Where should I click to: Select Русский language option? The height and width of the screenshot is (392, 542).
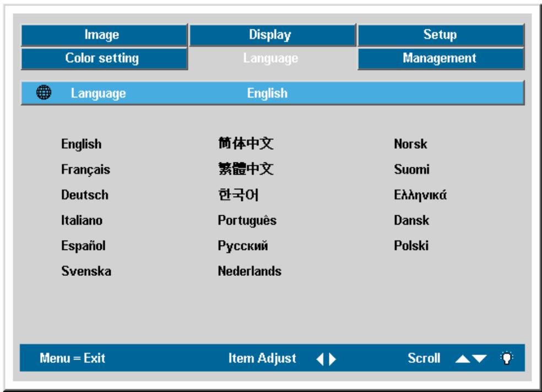click(x=243, y=246)
